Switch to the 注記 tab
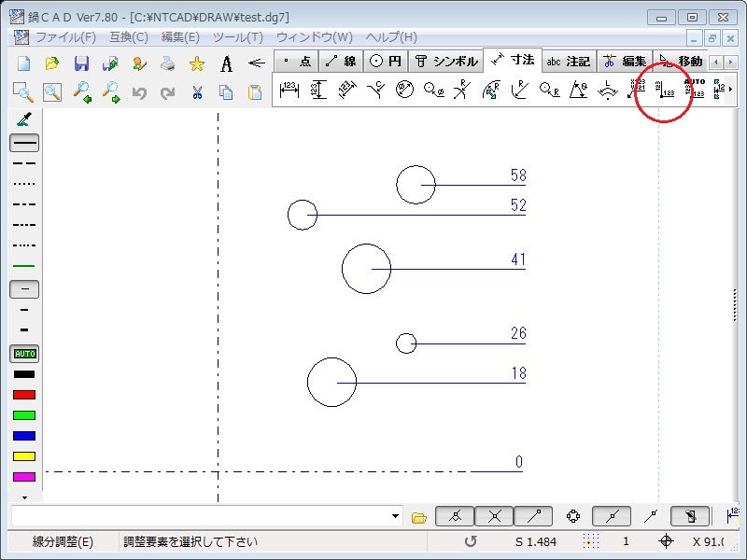Screen dimensions: 747x560 [x=569, y=61]
